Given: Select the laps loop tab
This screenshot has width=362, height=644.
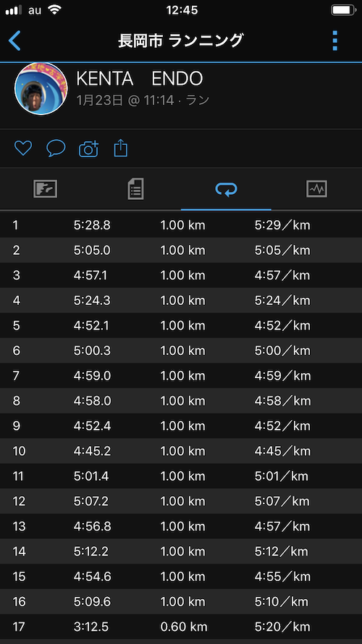Looking at the screenshot, I should [x=226, y=189].
